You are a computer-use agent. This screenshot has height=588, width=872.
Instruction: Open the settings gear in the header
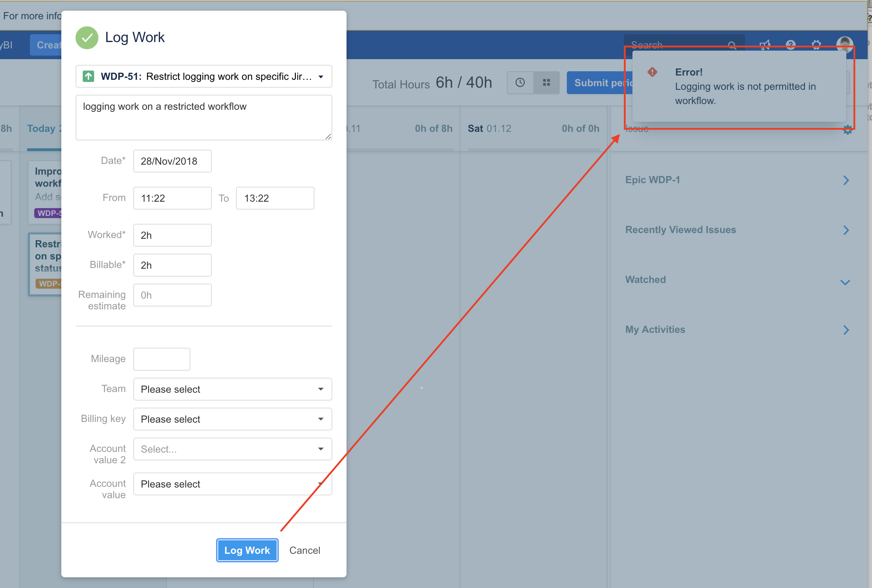pyautogui.click(x=816, y=45)
